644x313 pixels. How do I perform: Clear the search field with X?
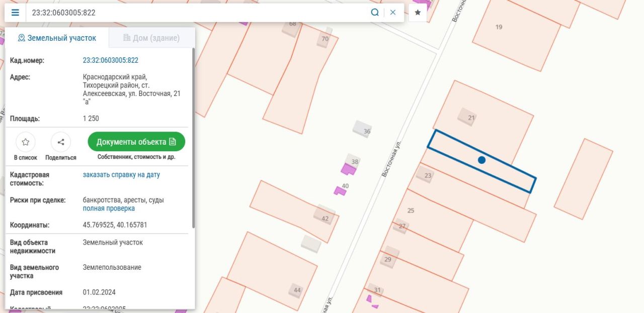pos(393,13)
